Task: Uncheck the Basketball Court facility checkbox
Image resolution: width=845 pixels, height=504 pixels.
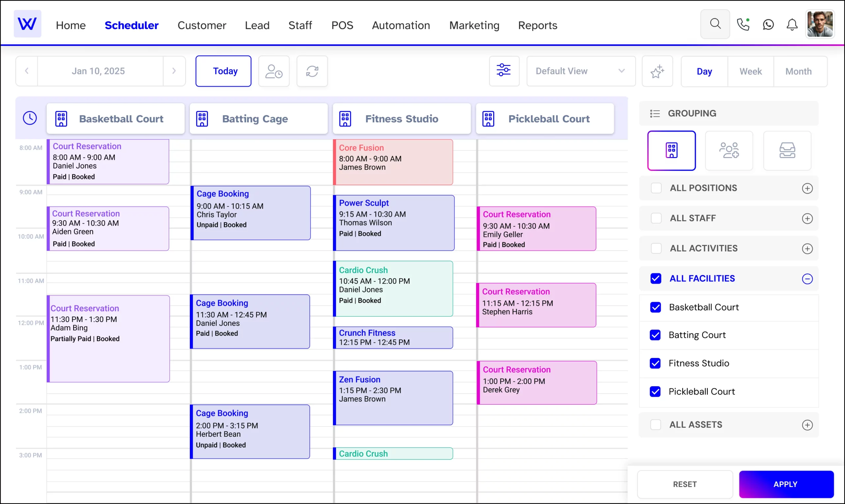Action: point(656,307)
